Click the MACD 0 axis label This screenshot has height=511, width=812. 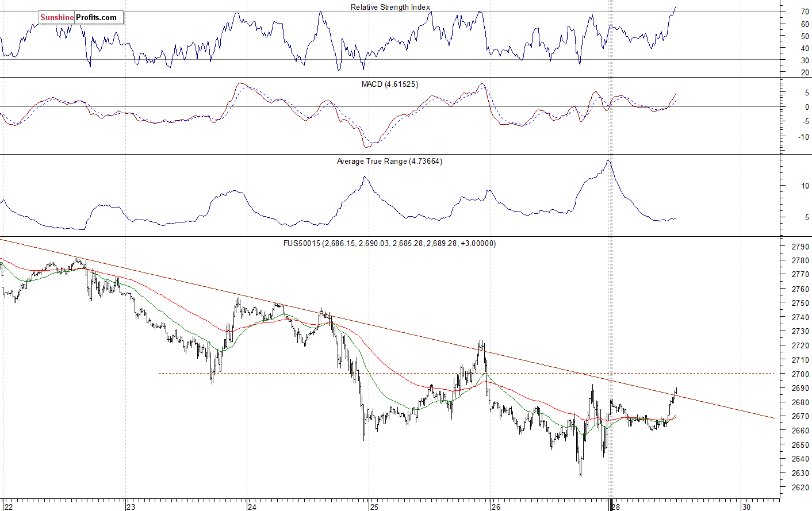point(807,107)
